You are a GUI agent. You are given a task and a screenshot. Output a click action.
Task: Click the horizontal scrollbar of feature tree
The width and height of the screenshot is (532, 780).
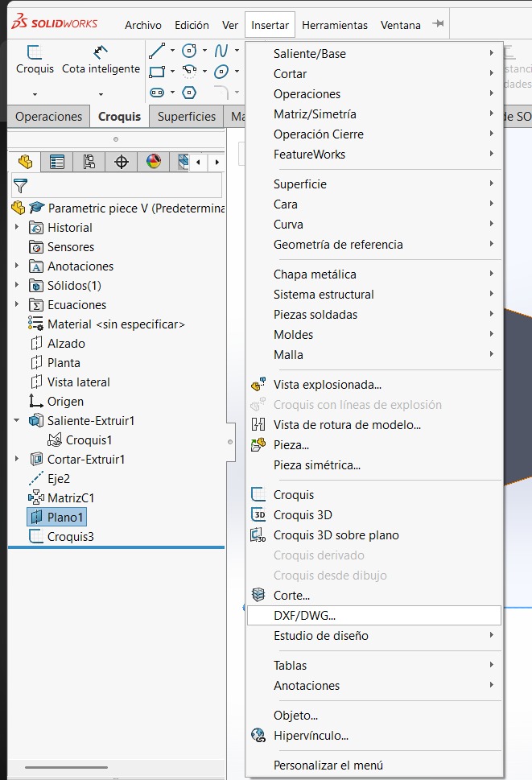[66, 768]
